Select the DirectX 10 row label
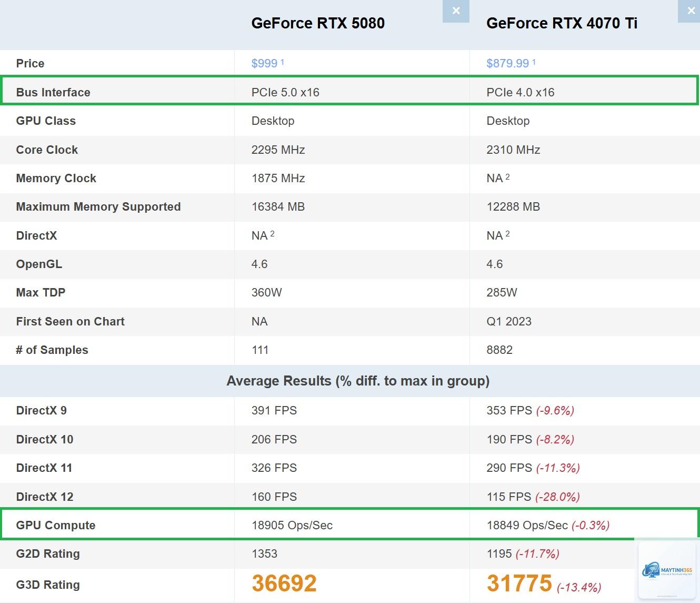The width and height of the screenshot is (700, 603). pyautogui.click(x=44, y=439)
